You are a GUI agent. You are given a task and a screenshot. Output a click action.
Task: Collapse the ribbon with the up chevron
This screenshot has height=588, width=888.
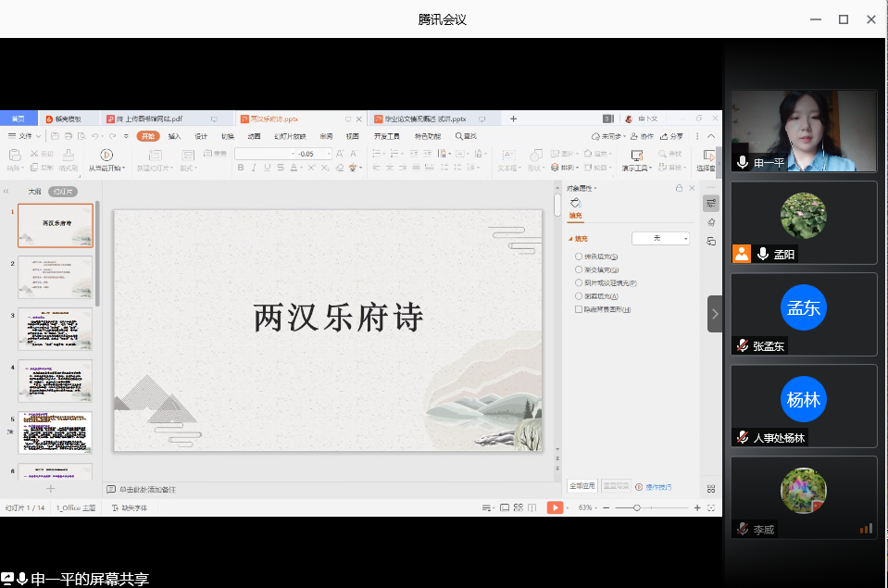tap(711, 136)
